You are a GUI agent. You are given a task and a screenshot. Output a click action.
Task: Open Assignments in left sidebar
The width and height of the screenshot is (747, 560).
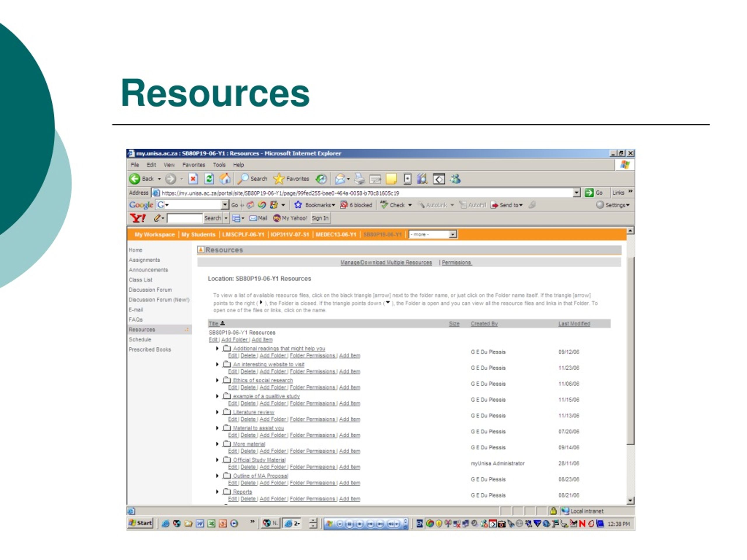click(144, 260)
